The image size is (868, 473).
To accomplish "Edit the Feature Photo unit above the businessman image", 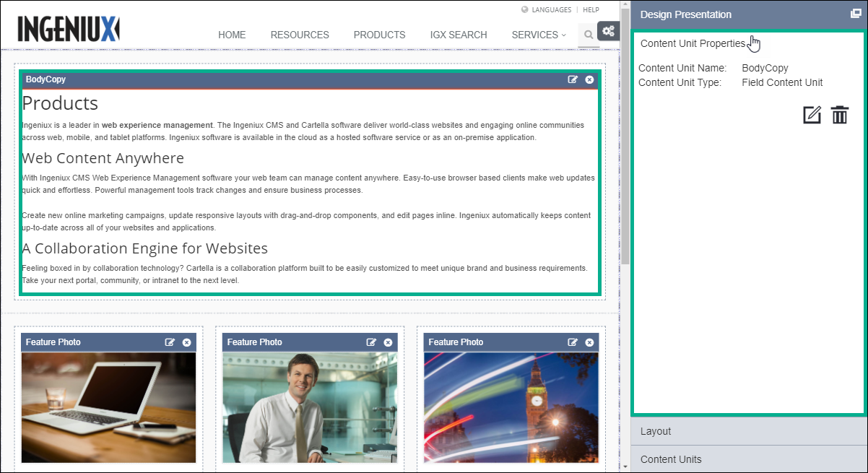I will click(372, 342).
